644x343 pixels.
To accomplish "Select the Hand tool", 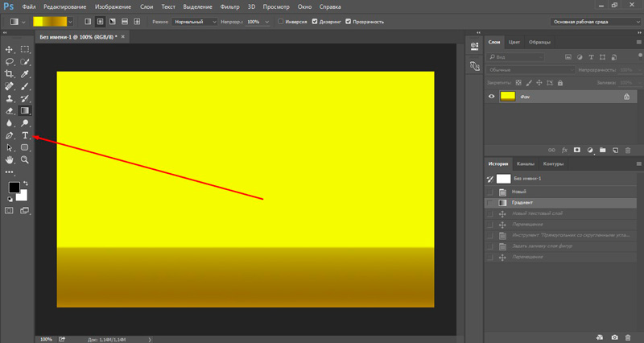I will [9, 159].
